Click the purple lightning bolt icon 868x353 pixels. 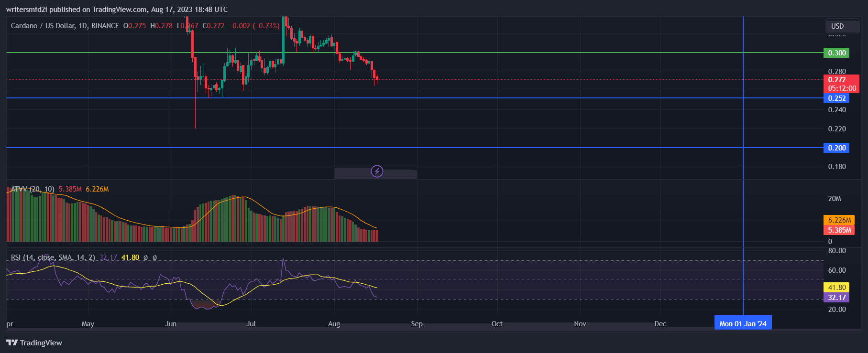[377, 171]
